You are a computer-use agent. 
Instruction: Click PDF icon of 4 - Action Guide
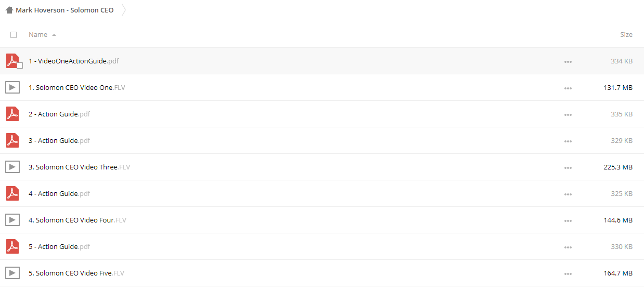12,193
